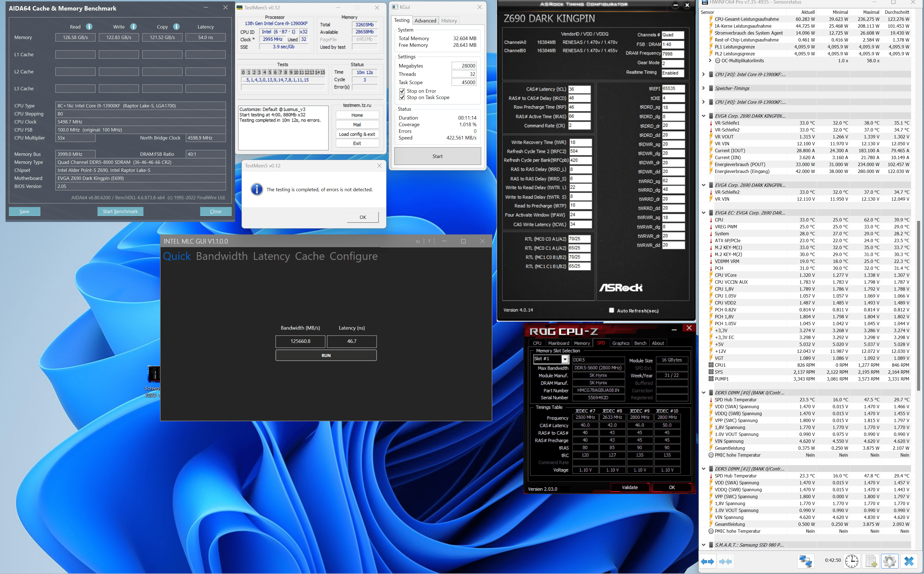Click the HWiNFO vertical scrollbar thumb
Image resolution: width=924 pixels, height=574 pixels.
(x=919, y=306)
